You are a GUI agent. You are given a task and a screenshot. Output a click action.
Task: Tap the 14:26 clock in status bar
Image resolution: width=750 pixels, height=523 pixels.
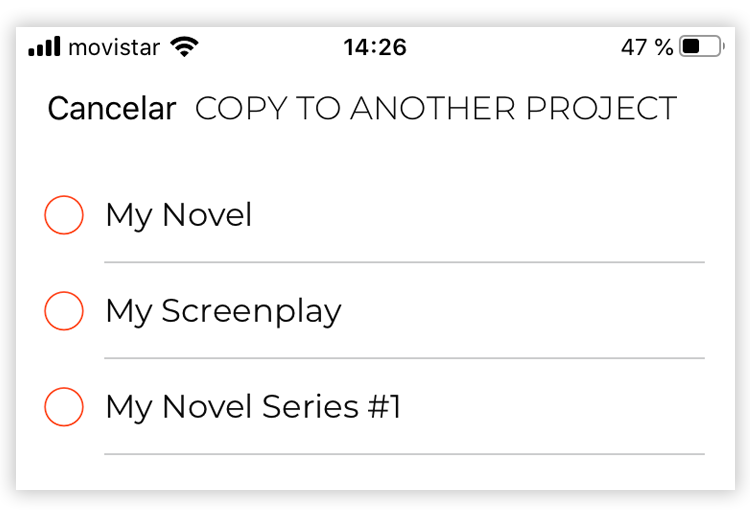point(375,47)
